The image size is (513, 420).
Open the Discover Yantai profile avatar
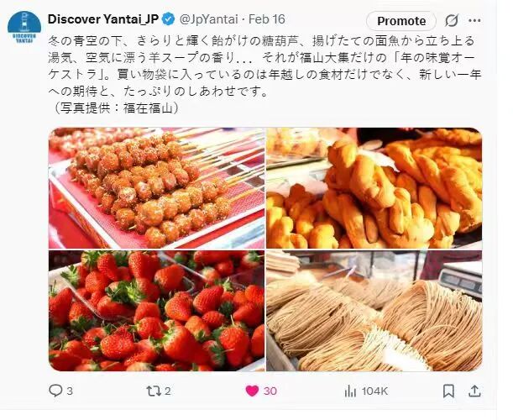point(24,27)
